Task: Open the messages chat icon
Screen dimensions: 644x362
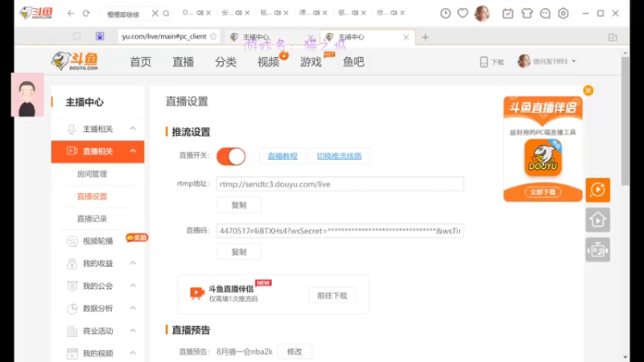Action: 545,13
